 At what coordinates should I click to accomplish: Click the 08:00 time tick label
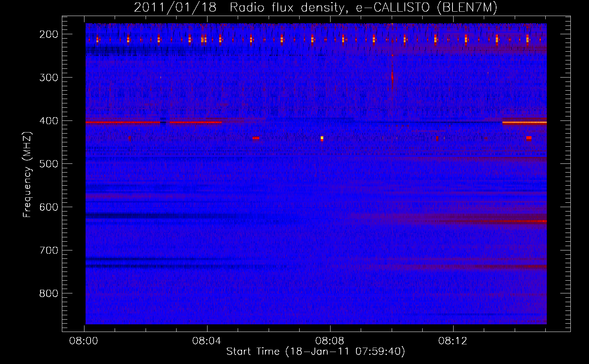point(84,341)
